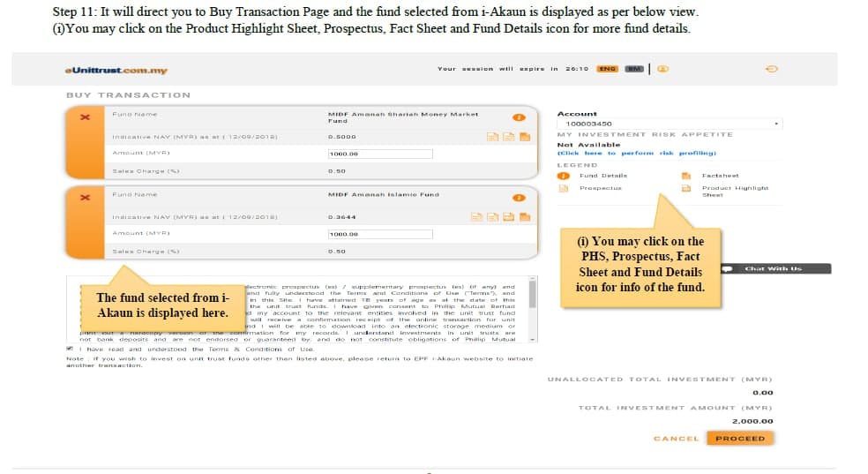Open Fund Details for MIDF Amanah Islamic Fund
Image resolution: width=868 pixels, height=474 pixels.
click(x=519, y=198)
